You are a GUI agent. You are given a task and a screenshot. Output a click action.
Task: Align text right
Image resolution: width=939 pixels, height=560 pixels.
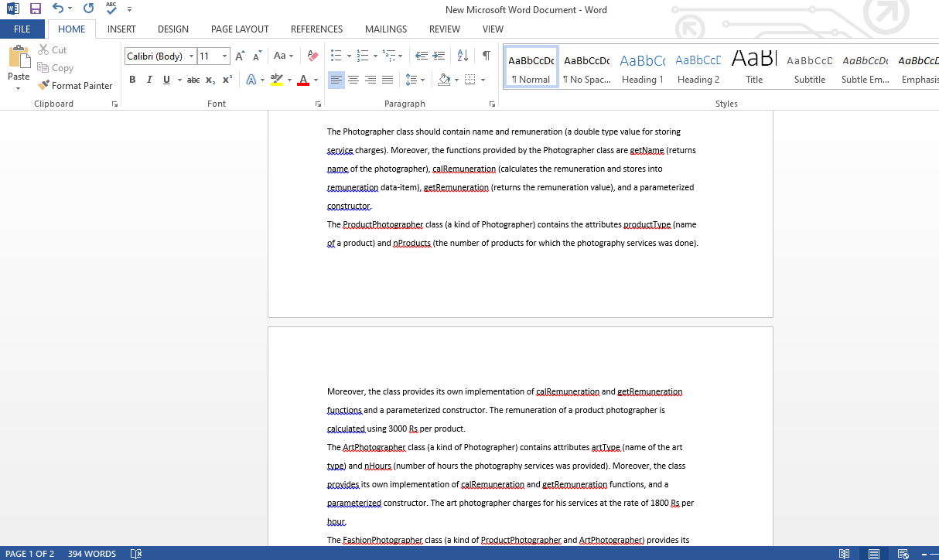[x=370, y=80]
